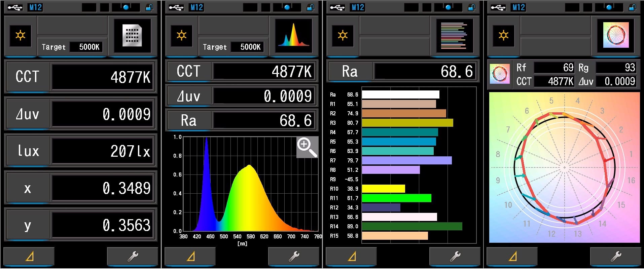Tap the lux item label

(28, 151)
